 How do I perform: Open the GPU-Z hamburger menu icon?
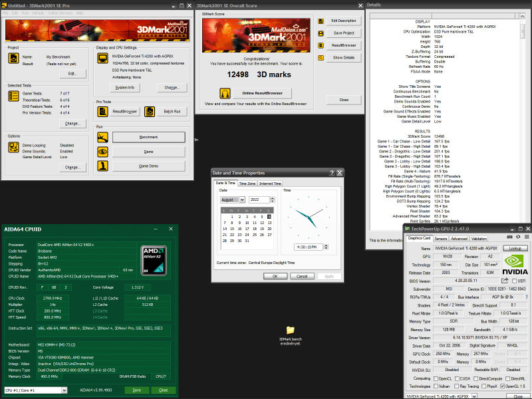click(x=527, y=237)
